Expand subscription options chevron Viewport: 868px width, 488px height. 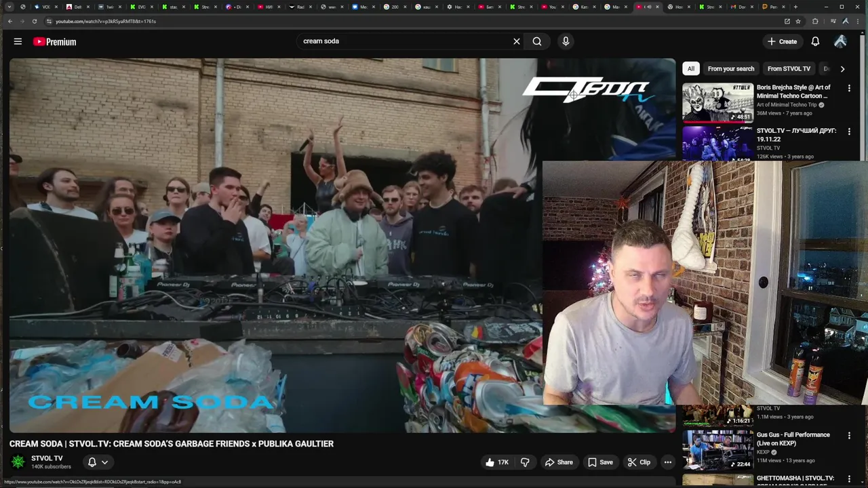[104, 462]
